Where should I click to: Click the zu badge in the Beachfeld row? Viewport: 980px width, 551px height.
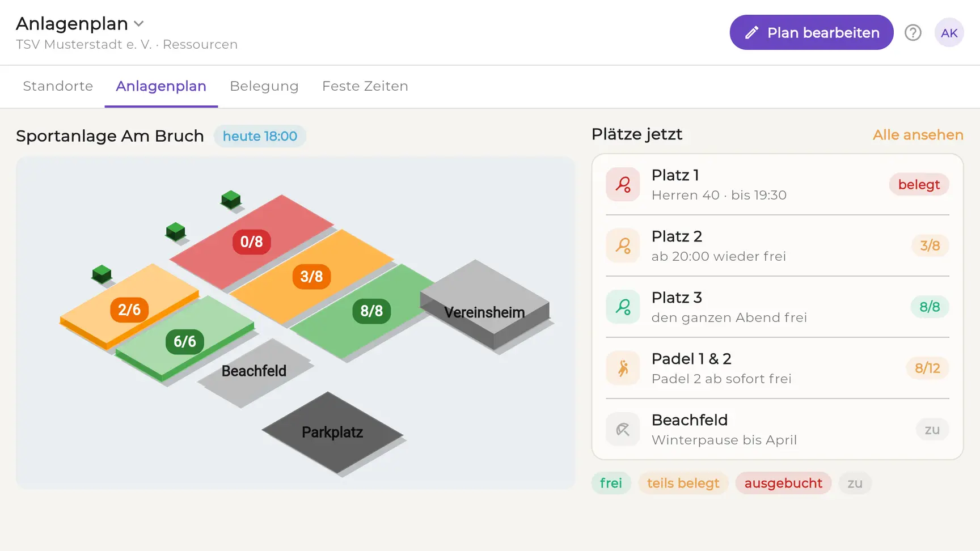click(x=932, y=429)
